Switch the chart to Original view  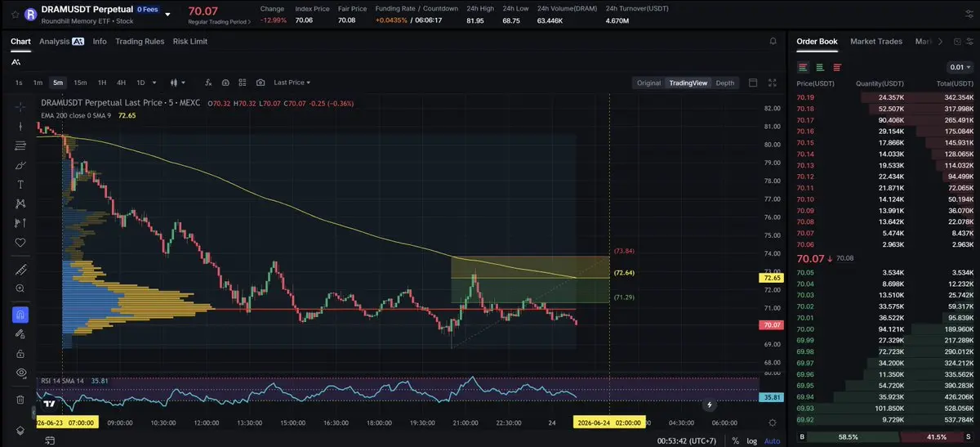click(648, 83)
